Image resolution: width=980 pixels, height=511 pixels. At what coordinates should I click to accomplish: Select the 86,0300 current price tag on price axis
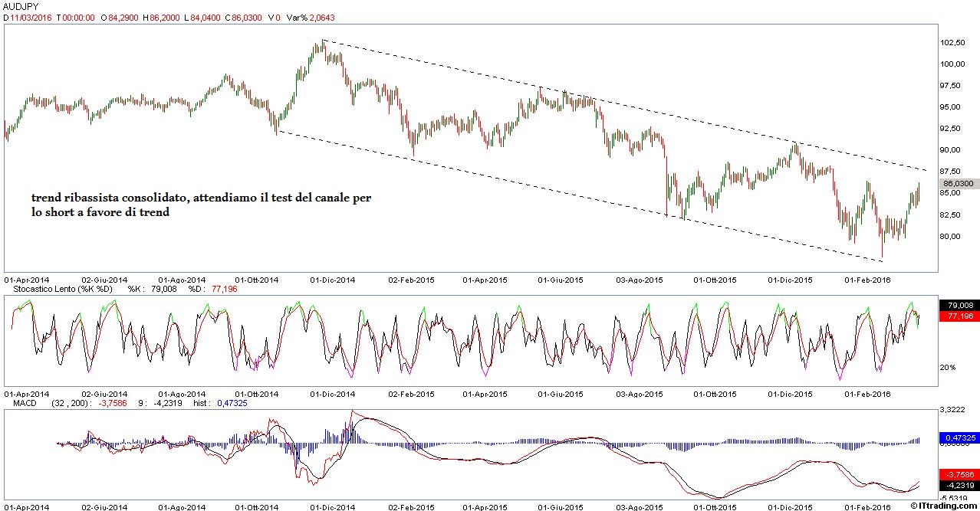pos(958,184)
